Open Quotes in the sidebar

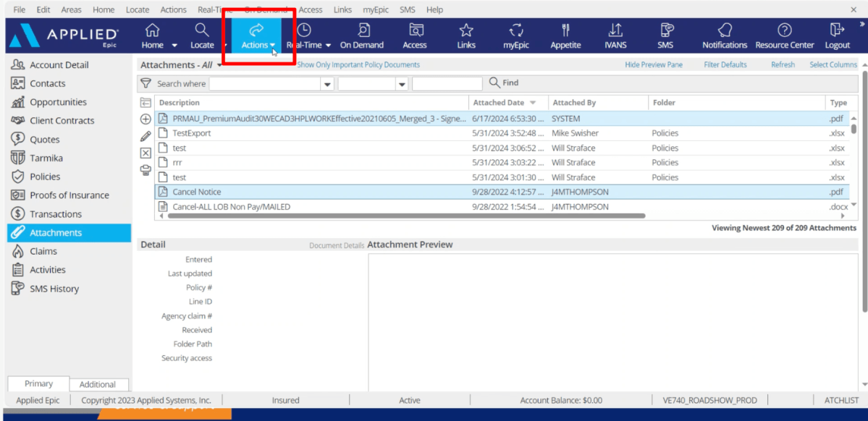(45, 140)
